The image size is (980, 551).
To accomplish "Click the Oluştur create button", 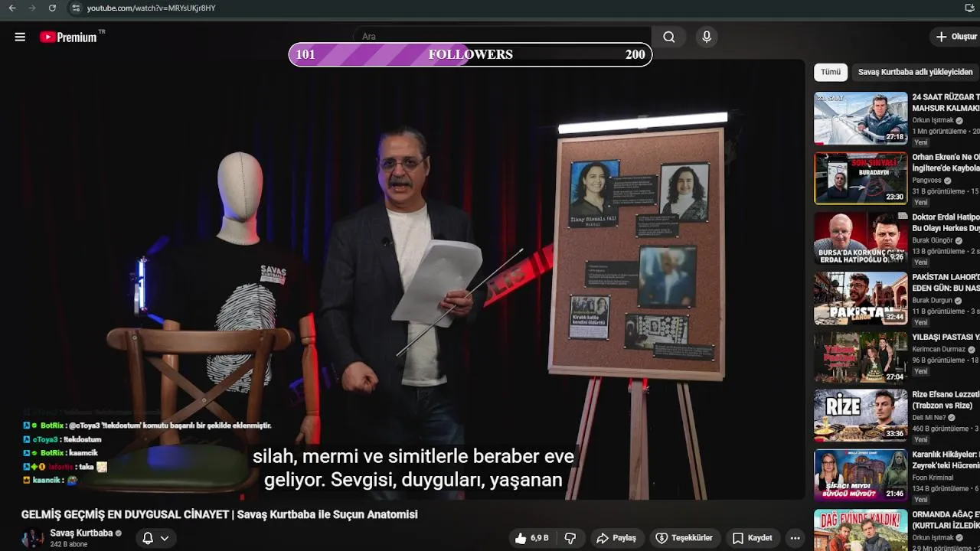I will click(x=955, y=37).
